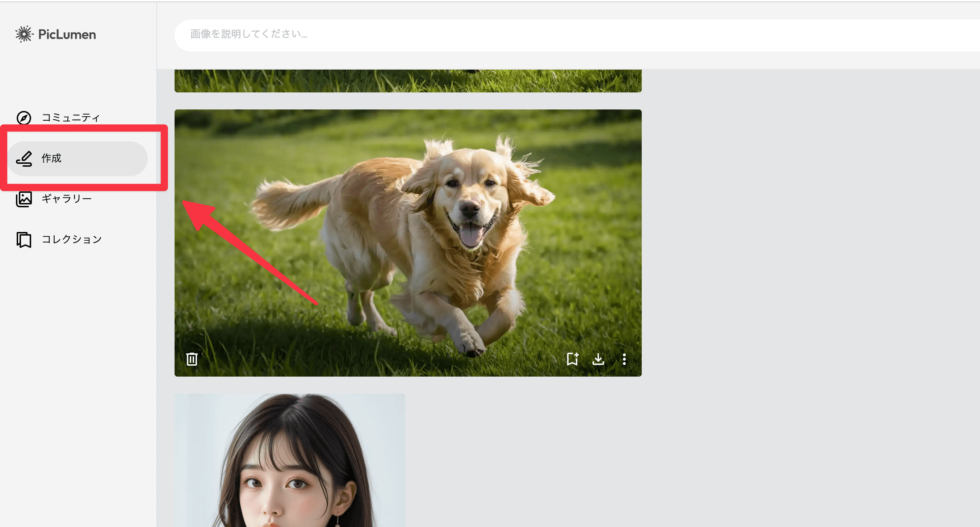Add dog image to collection bookmark
Viewport: 980px width, 527px height.
point(572,359)
